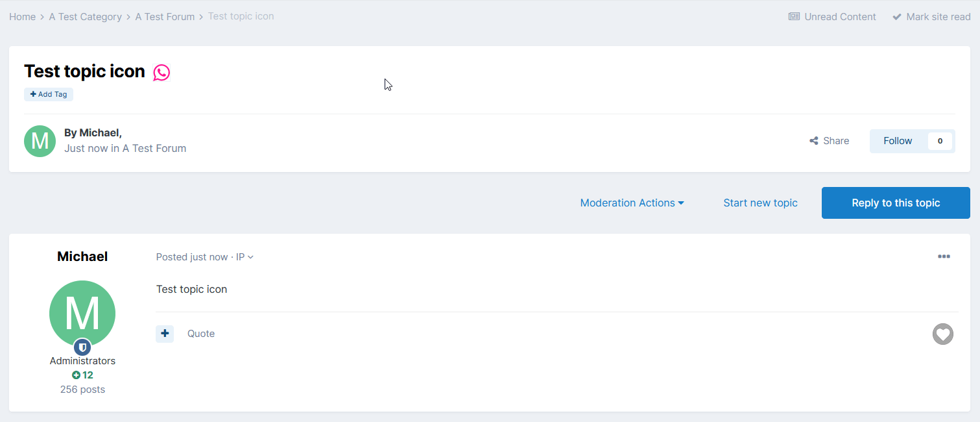Viewport: 980px width, 422px height.
Task: Expand the IP dropdown chevron
Action: (250, 257)
